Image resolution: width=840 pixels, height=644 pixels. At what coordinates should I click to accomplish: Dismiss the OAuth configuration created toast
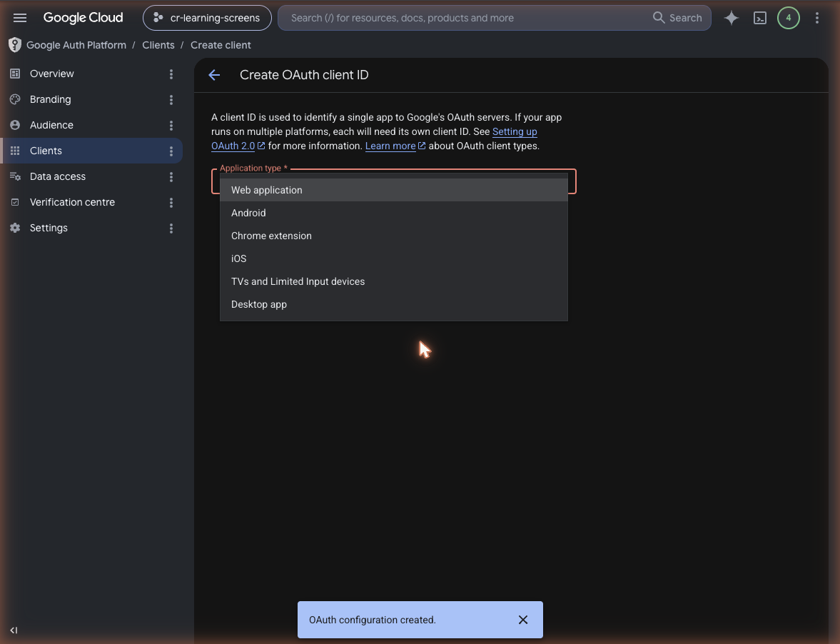click(x=523, y=620)
